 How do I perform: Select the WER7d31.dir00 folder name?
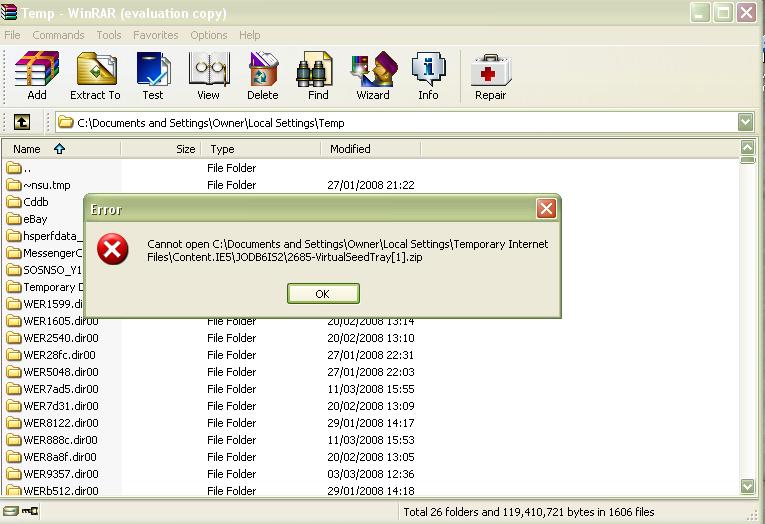coord(61,406)
